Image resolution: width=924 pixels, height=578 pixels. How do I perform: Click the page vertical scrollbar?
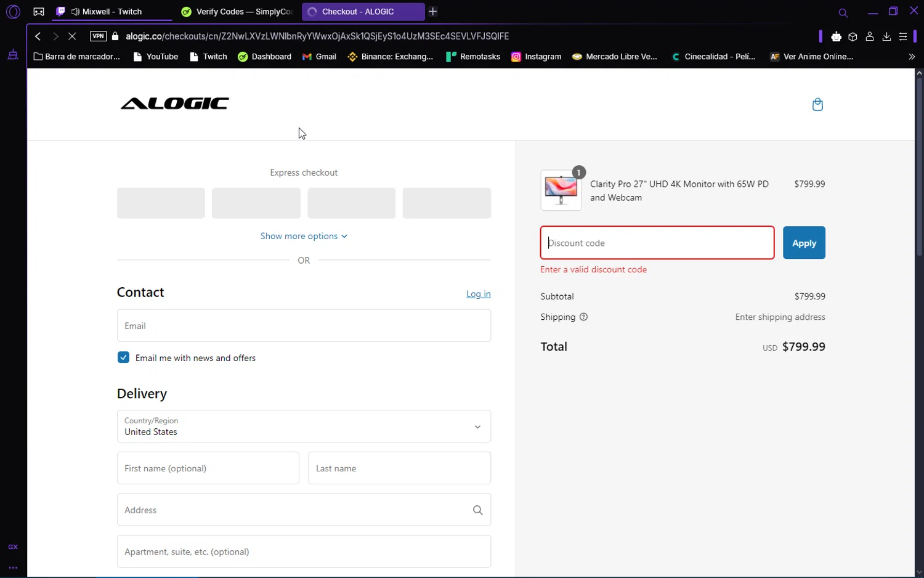pyautogui.click(x=919, y=166)
